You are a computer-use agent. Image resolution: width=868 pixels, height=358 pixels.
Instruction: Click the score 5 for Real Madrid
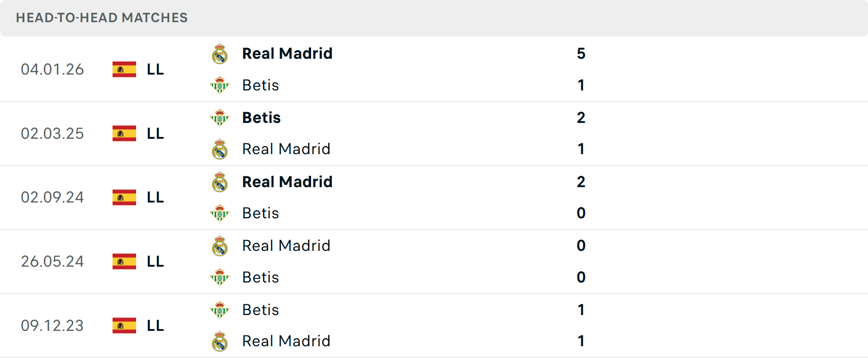pos(582,53)
